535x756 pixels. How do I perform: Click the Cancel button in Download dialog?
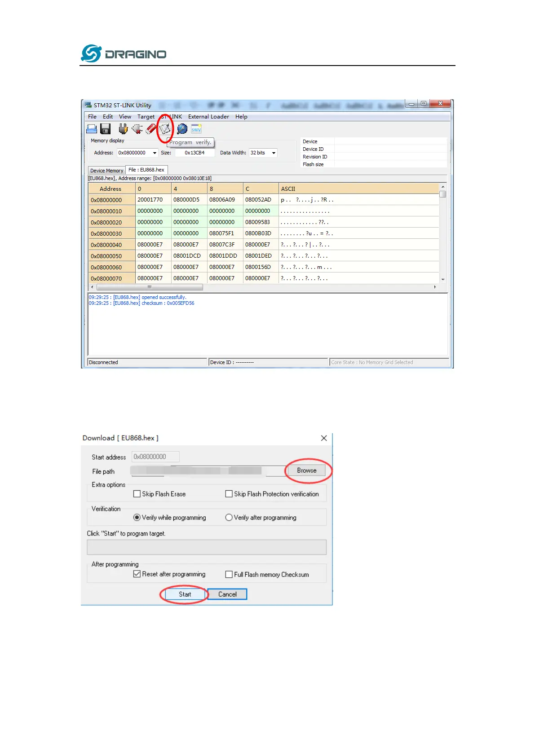pyautogui.click(x=227, y=594)
